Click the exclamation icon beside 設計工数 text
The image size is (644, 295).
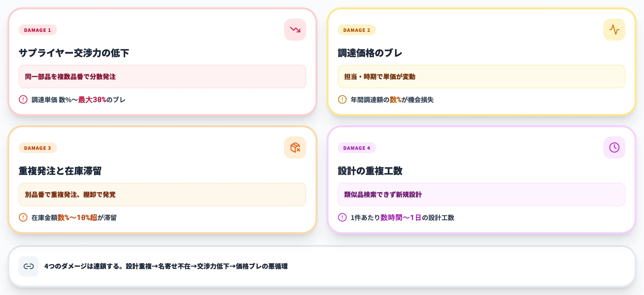(342, 218)
